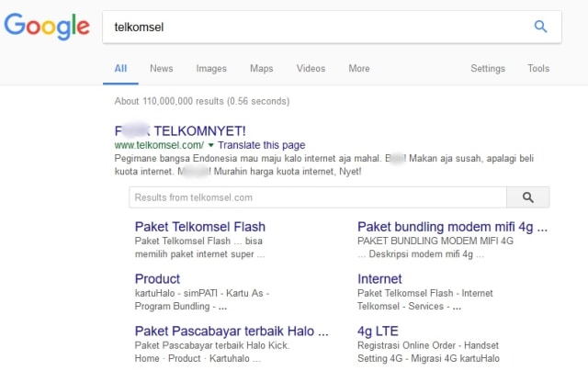Open Paket Telkomsel Flash sitelink
Screen dimensions: 588x382
coord(200,227)
